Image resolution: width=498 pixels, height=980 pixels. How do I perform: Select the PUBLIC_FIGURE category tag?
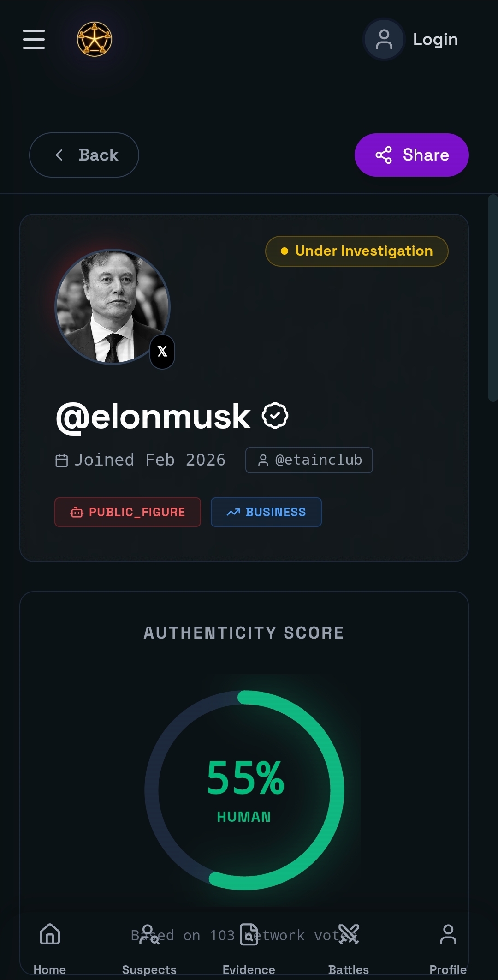tap(128, 512)
